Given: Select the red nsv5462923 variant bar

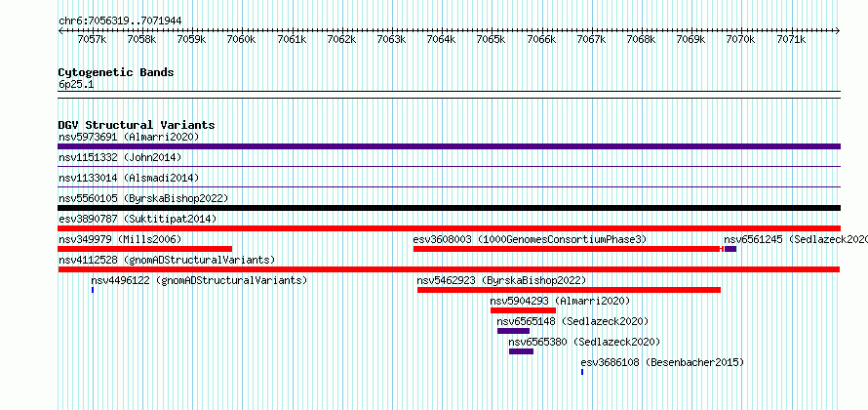Looking at the screenshot, I should 569,290.
